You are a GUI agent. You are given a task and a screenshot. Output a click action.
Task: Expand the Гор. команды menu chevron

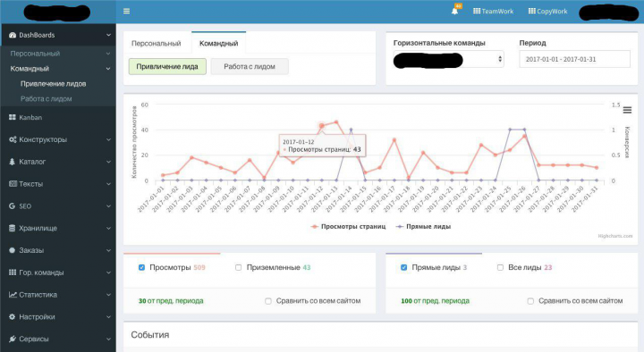pos(108,272)
